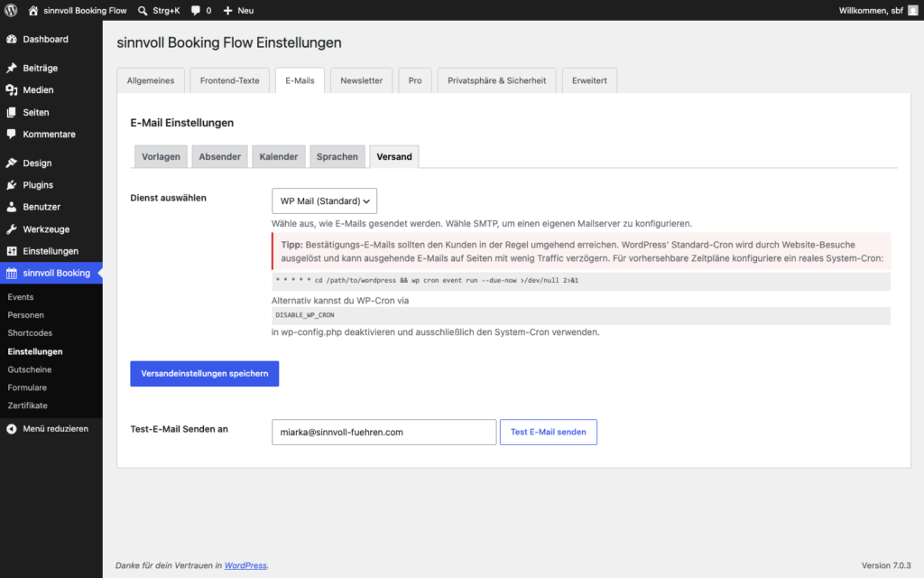Open the Willkommen, sbf account menu
Viewport: 924px width, 578px height.
[878, 11]
